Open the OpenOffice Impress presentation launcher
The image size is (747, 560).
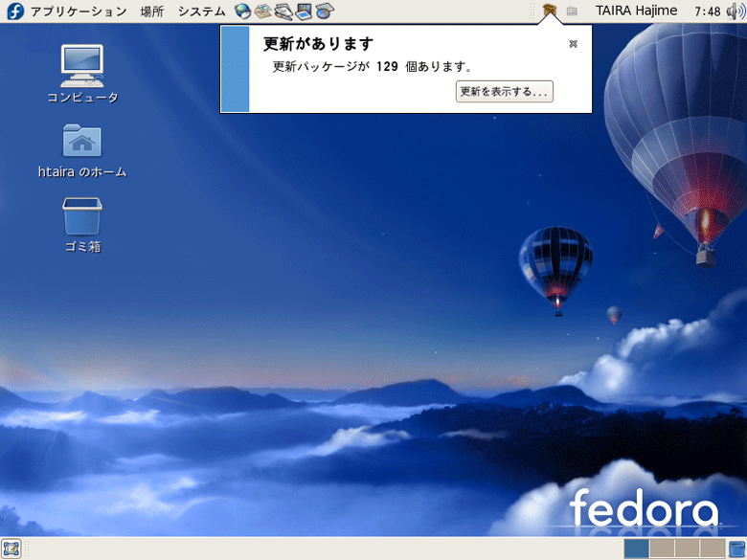click(x=305, y=11)
